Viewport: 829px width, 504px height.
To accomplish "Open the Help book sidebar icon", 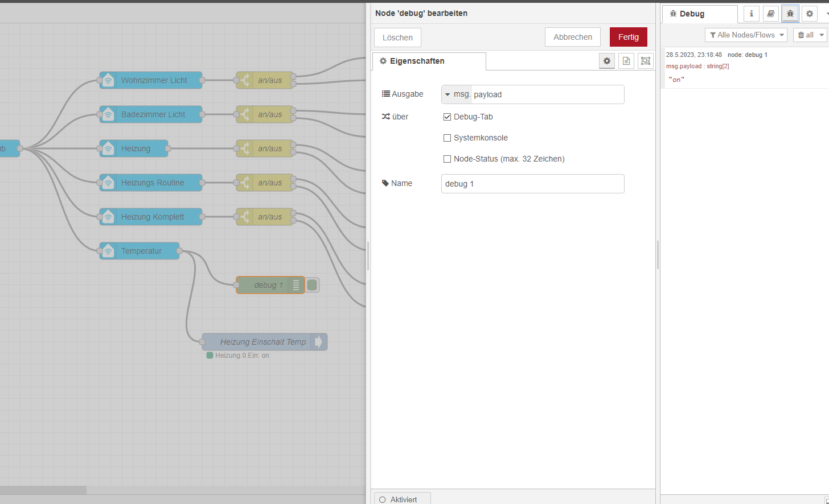I will 771,14.
